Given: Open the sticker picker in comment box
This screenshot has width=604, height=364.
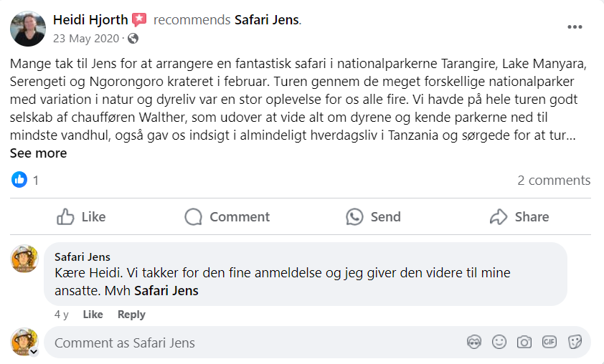Looking at the screenshot, I should coord(575,343).
